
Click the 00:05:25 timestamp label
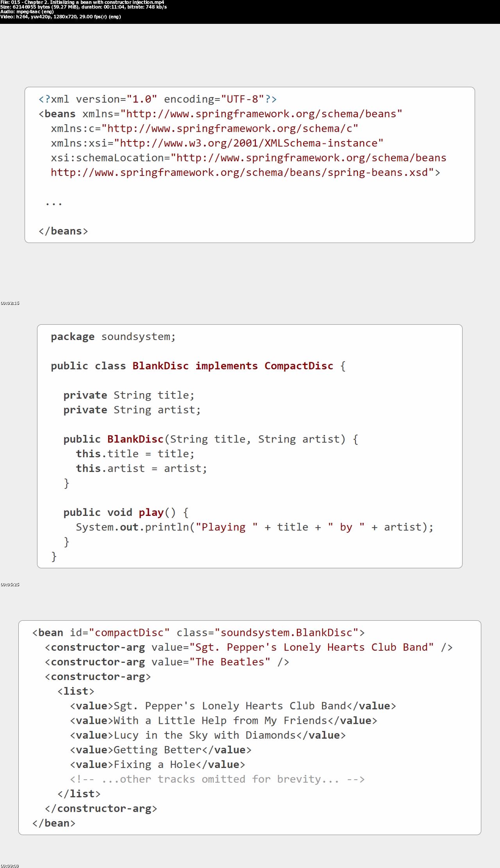(x=10, y=584)
